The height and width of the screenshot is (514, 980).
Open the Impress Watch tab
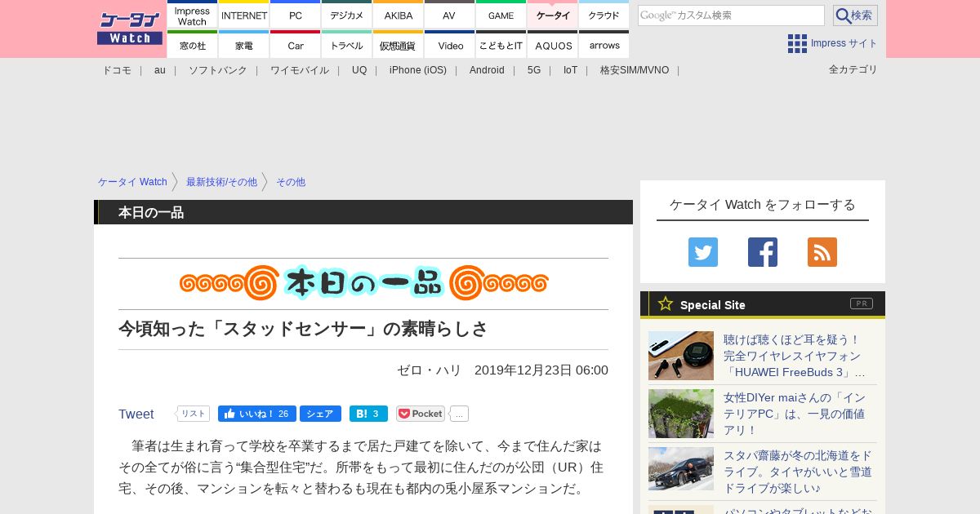(x=193, y=15)
